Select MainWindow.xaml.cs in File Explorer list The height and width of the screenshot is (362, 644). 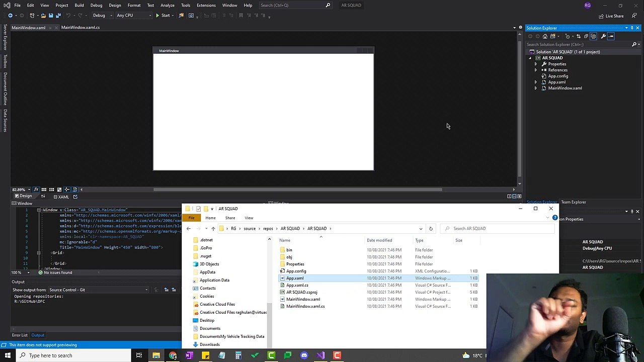(305, 306)
